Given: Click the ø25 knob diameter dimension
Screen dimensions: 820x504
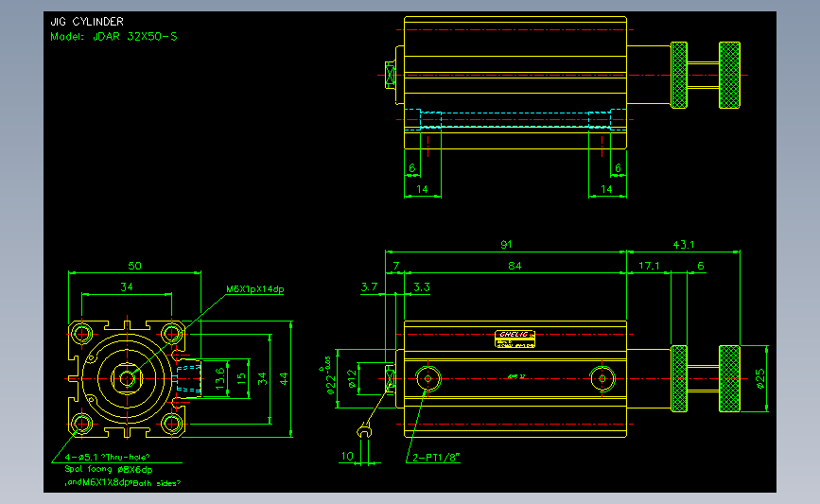Looking at the screenshot, I should point(760,378).
